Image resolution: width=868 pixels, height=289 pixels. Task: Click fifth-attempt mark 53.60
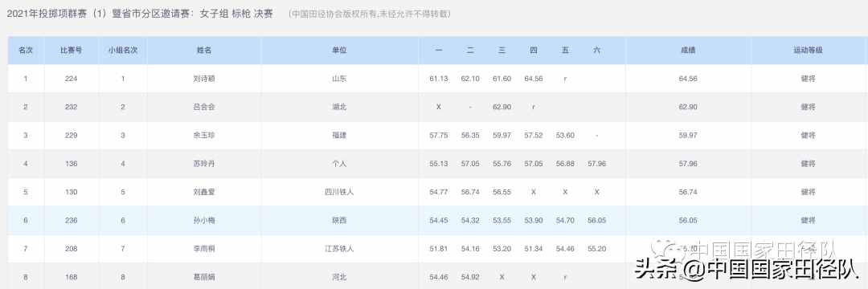565,136
